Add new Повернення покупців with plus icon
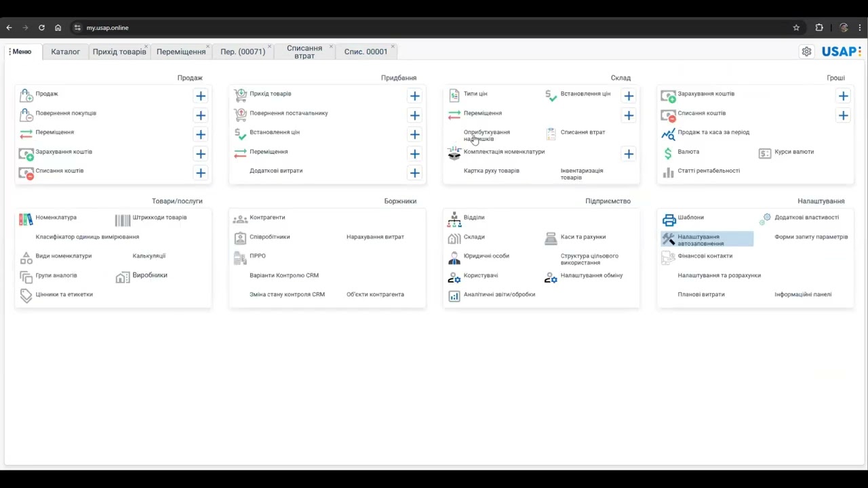This screenshot has width=868, height=488. (201, 115)
